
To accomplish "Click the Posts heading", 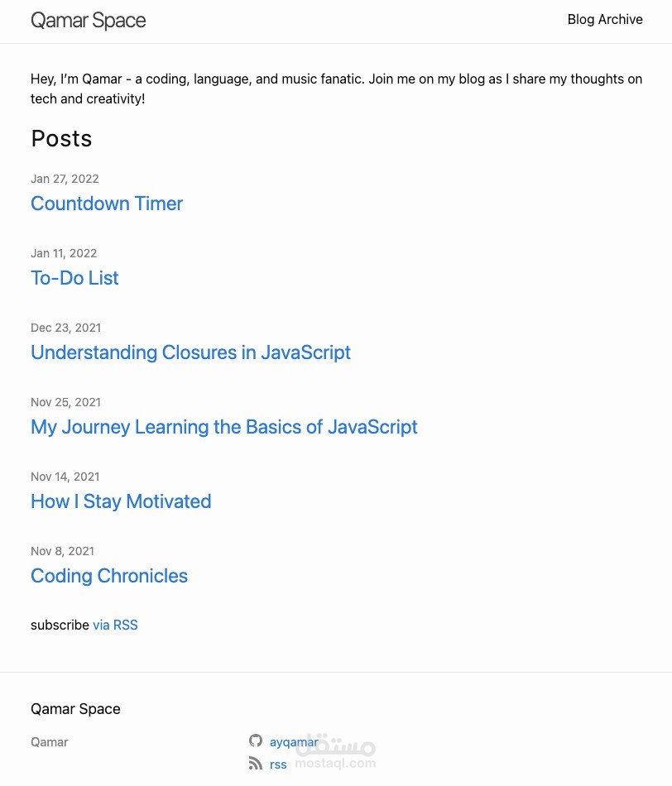I will [x=61, y=138].
